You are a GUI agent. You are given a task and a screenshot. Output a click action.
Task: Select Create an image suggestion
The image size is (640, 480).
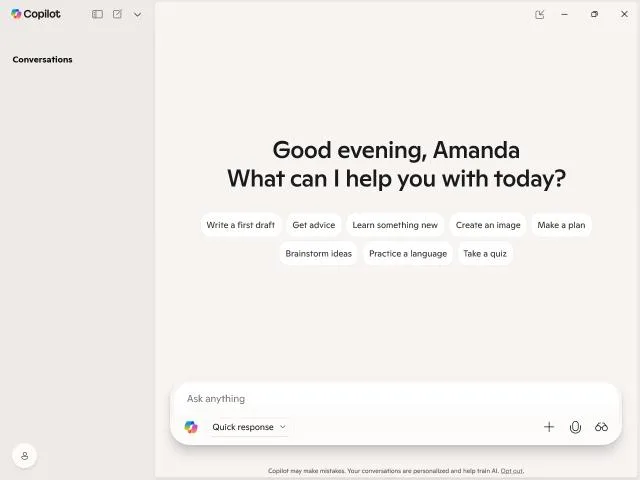[488, 225]
